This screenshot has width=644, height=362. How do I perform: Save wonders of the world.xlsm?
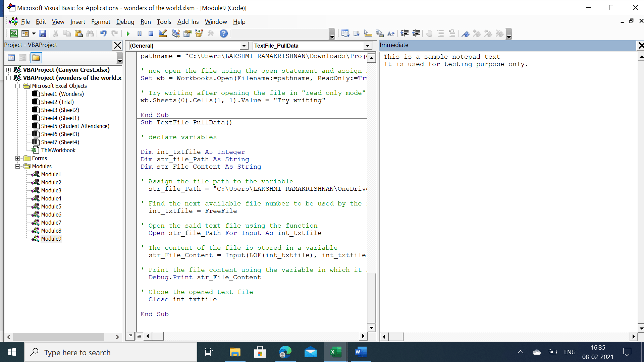(x=43, y=34)
